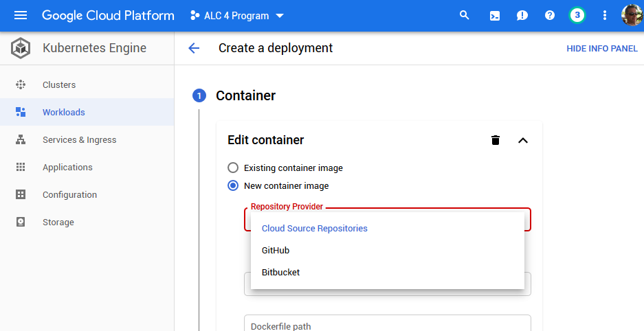Click the Kubernetes Engine hexagon logo
This screenshot has height=331, width=644.
click(x=21, y=48)
